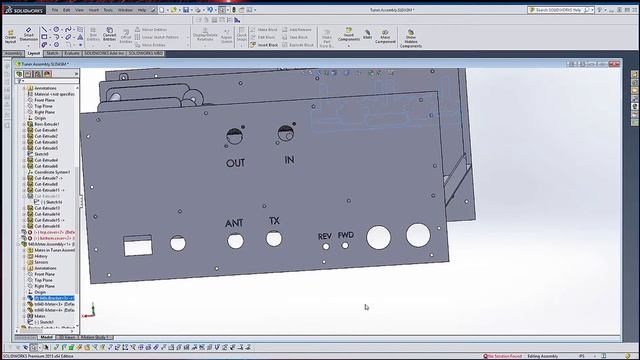Open the Help menu
Viewport: 640px width, 360px height.
[141, 10]
